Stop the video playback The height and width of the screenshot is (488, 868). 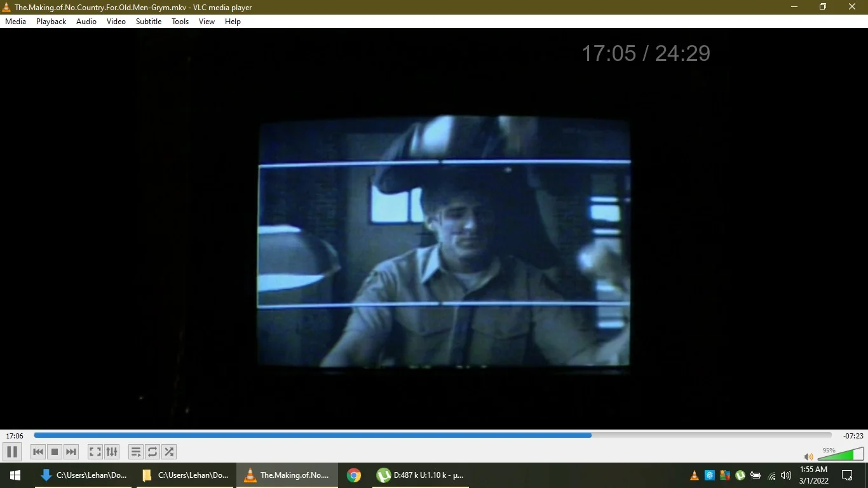tap(55, 452)
